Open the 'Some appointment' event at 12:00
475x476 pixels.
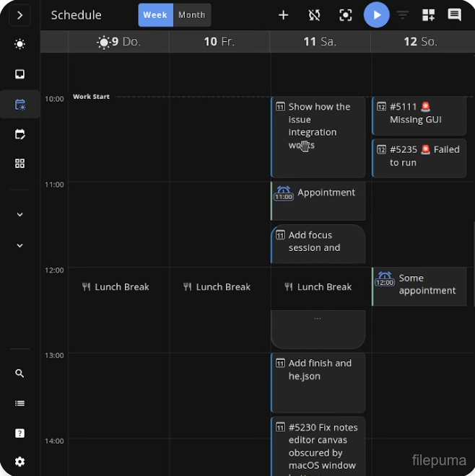click(419, 285)
